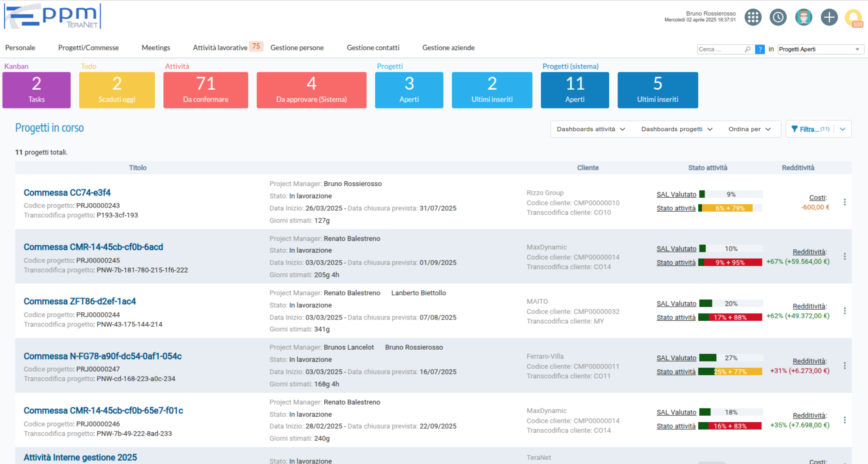Open the Personale menu

pyautogui.click(x=20, y=48)
